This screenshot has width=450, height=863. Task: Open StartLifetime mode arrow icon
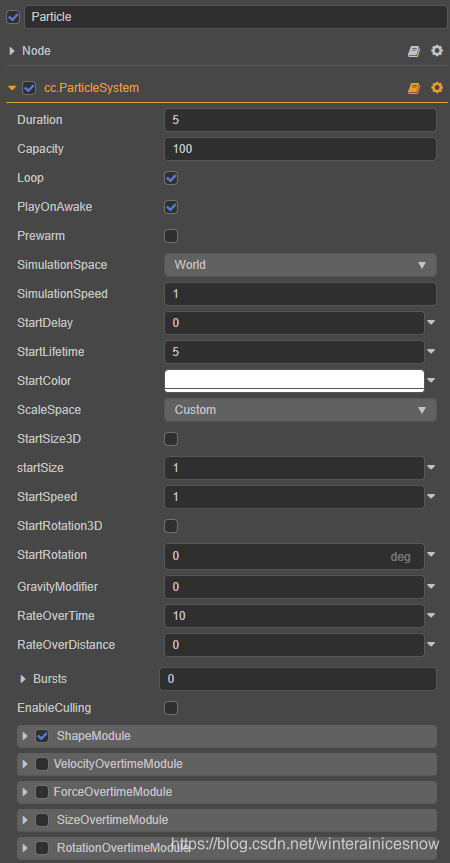pyautogui.click(x=431, y=351)
